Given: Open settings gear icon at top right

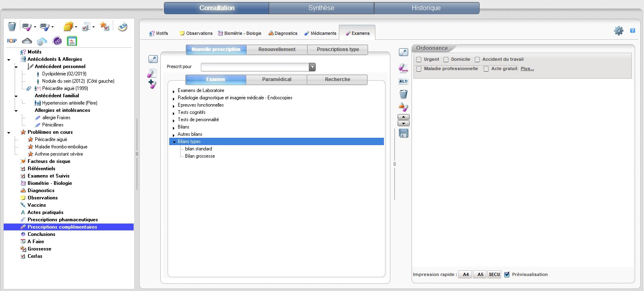Looking at the screenshot, I should (618, 31).
